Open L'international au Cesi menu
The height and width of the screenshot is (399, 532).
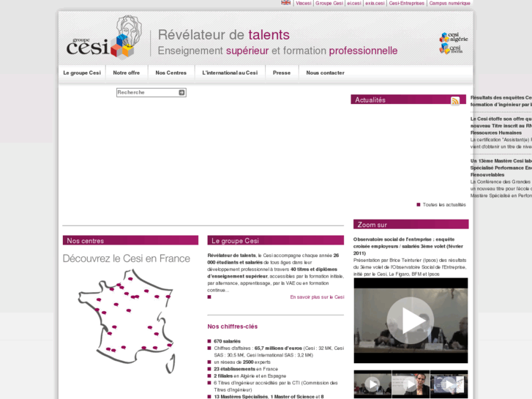coord(230,72)
